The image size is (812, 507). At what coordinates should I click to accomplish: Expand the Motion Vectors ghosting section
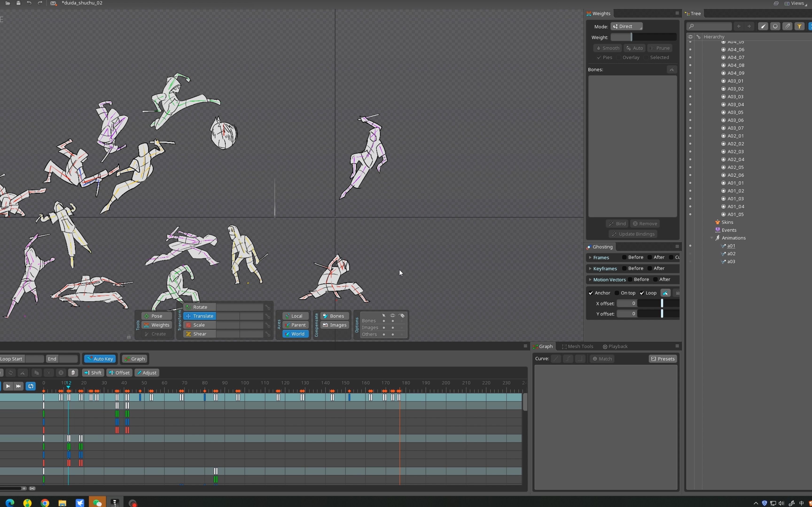click(x=590, y=279)
